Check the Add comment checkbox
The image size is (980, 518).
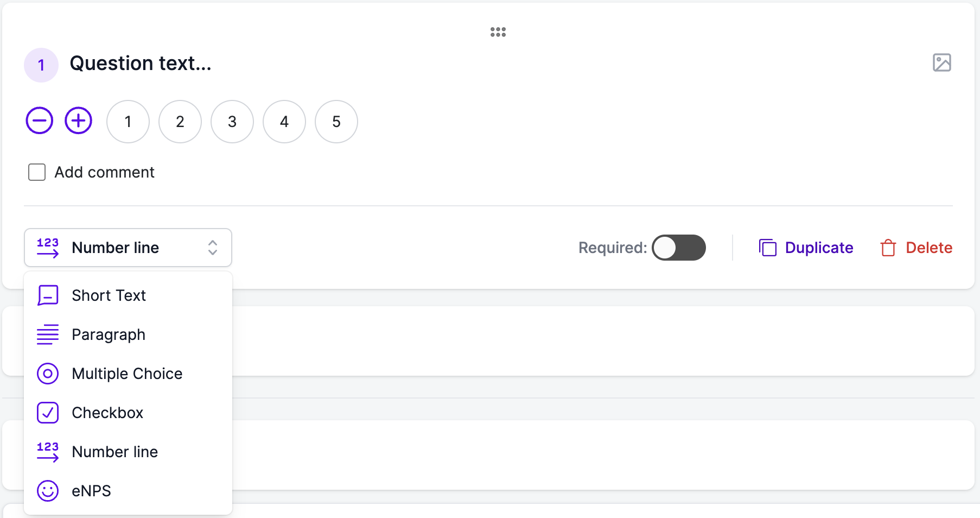click(x=37, y=172)
